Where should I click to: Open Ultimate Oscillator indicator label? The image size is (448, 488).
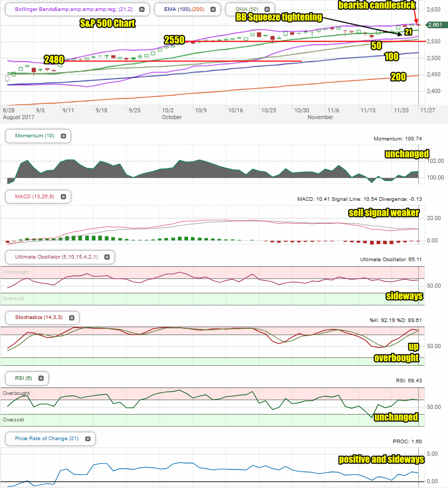(x=56, y=257)
